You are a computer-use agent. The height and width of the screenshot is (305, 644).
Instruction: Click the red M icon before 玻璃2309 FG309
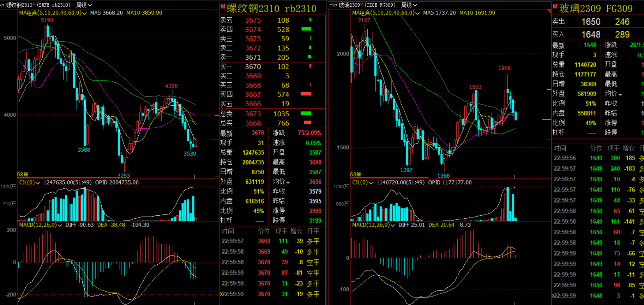(555, 7)
